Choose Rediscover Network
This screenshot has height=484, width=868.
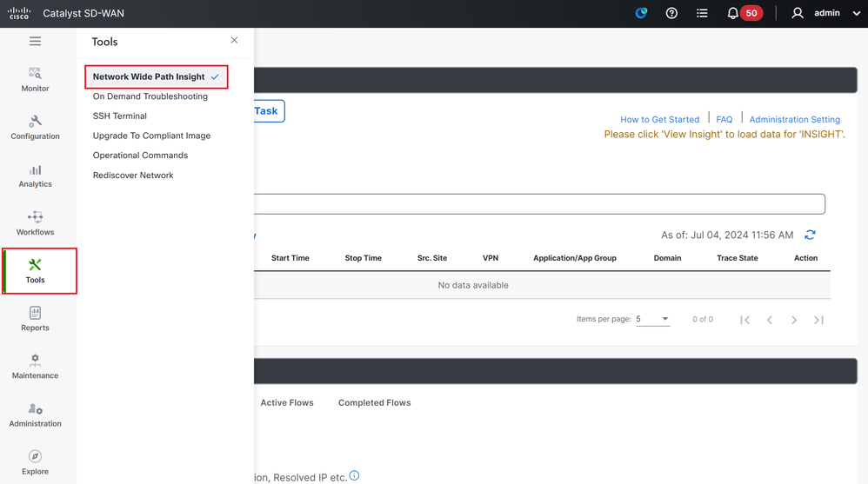(x=133, y=176)
